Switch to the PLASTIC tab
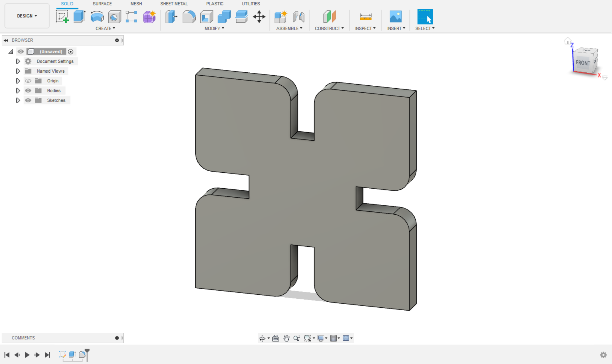This screenshot has height=364, width=612. coord(215,4)
